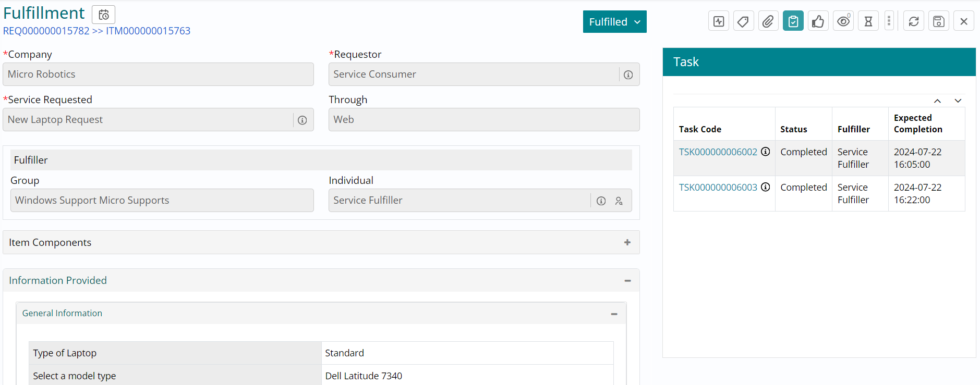This screenshot has height=385, width=980.
Task: Collapse the General Information subsection
Action: click(x=614, y=314)
